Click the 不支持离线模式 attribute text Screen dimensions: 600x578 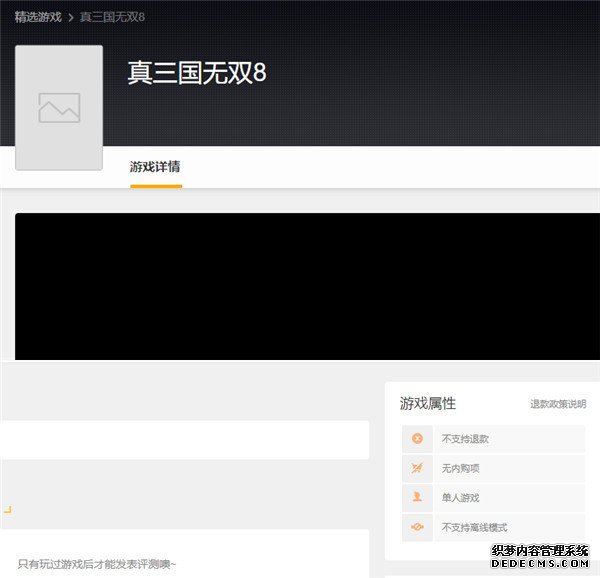pyautogui.click(x=474, y=528)
